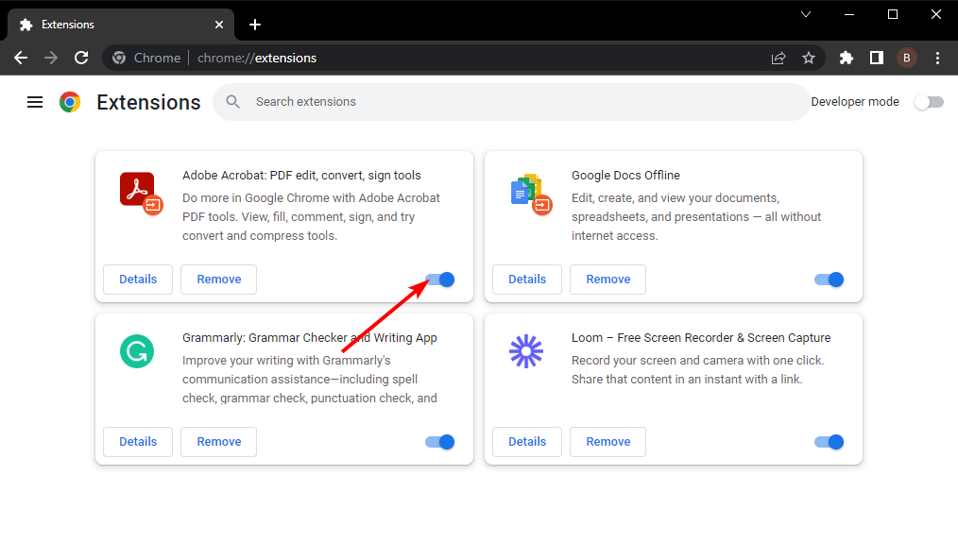Bookmark this page with the star icon
The height and width of the screenshot is (560, 958).
(809, 58)
